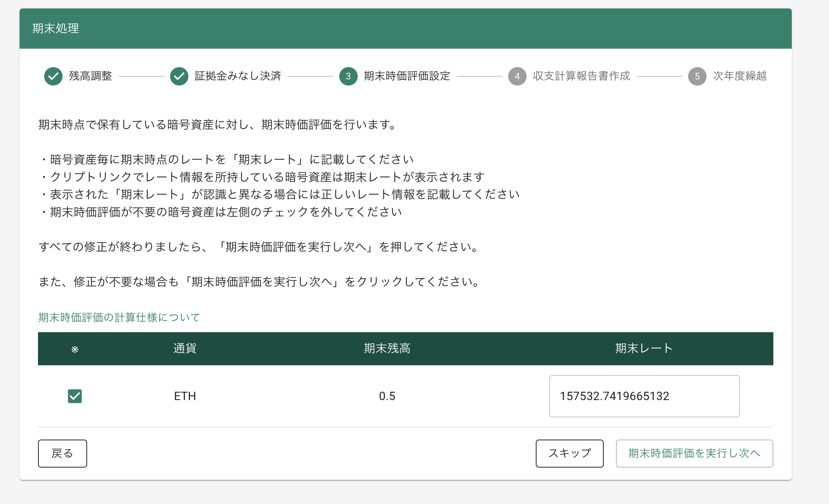The image size is (829, 504).
Task: Click the ※ column header
Action: 75,349
